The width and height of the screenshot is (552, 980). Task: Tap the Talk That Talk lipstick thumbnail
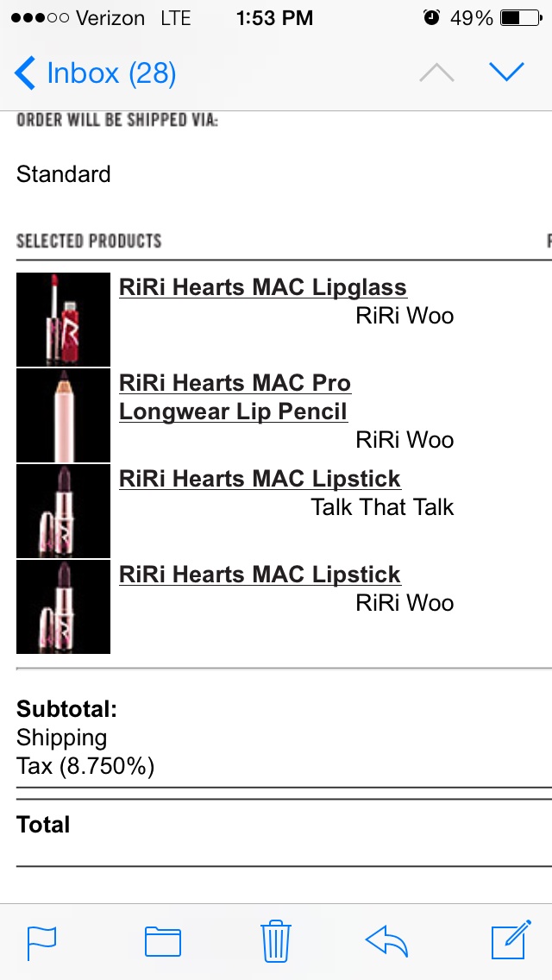[63, 511]
